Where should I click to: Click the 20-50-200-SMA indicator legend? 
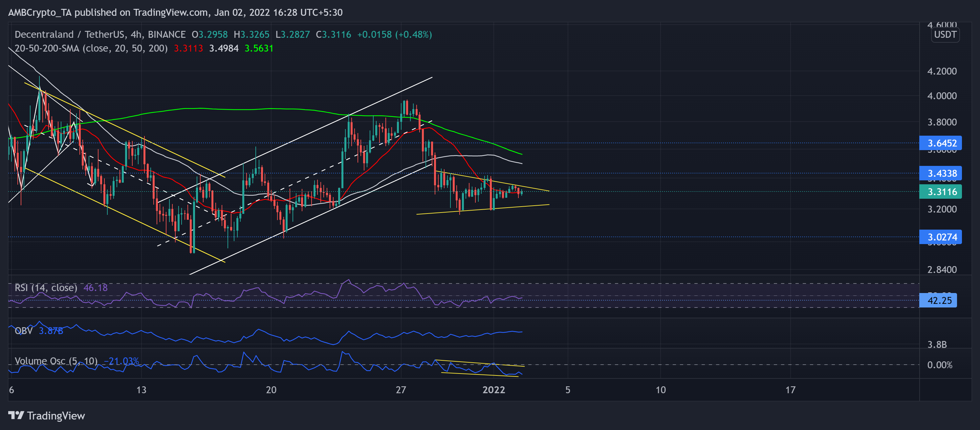(91, 48)
